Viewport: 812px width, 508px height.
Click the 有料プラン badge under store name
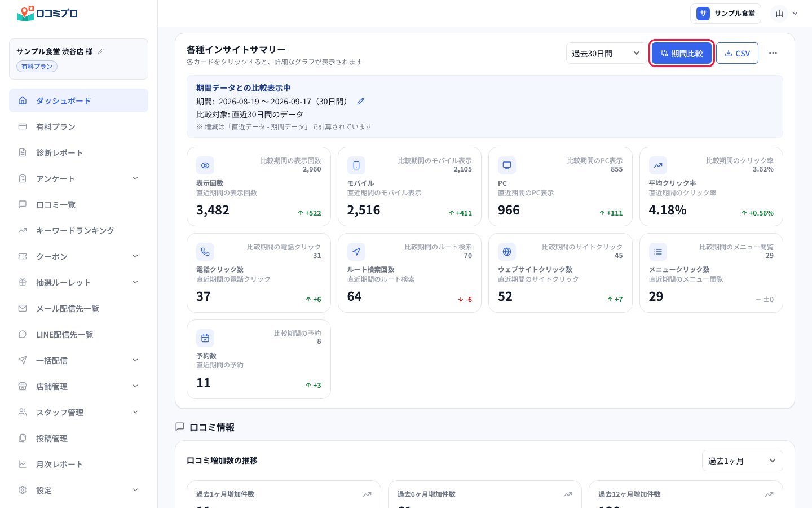coord(37,67)
